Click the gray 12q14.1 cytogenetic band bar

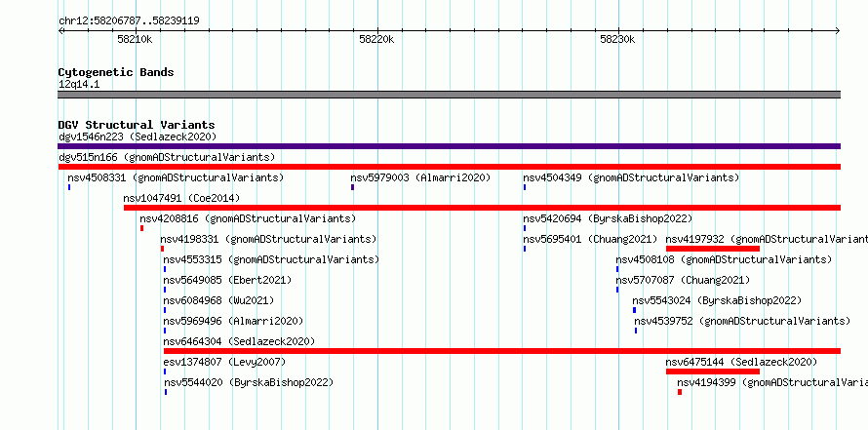click(x=449, y=95)
